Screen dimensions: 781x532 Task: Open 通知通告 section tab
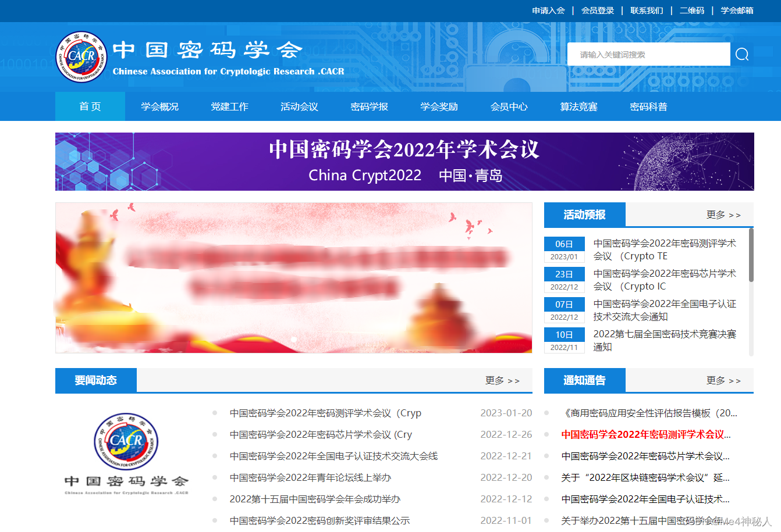click(x=585, y=380)
